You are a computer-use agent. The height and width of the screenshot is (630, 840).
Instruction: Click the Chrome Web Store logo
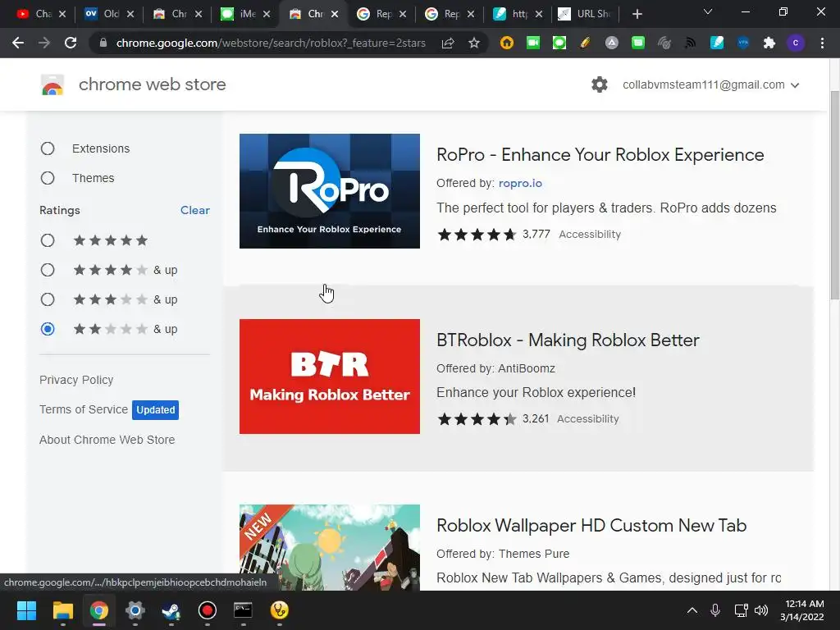[x=52, y=84]
